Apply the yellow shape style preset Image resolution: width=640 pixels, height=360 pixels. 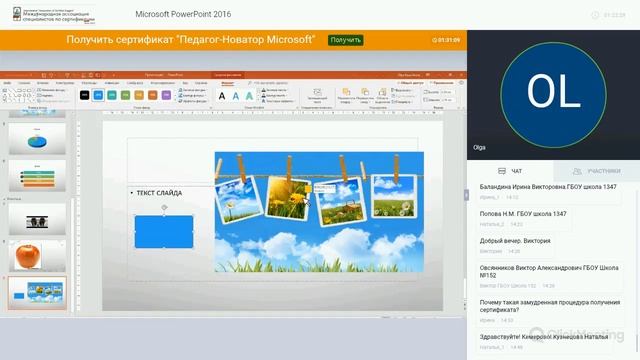click(x=139, y=95)
